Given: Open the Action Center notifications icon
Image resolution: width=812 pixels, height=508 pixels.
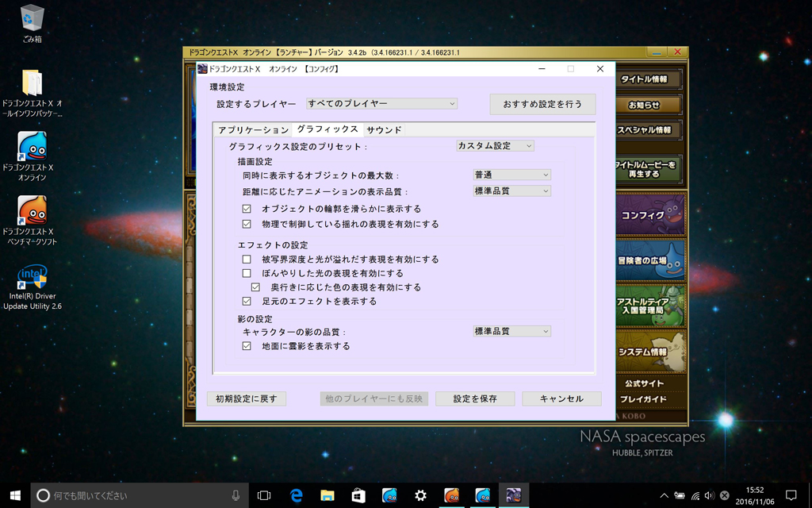Looking at the screenshot, I should click(x=791, y=495).
